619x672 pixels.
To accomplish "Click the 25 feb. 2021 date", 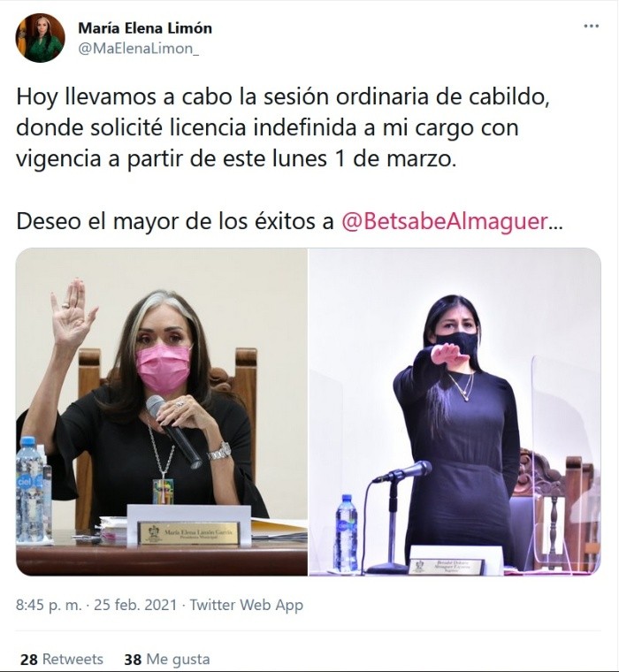I will coord(135,605).
